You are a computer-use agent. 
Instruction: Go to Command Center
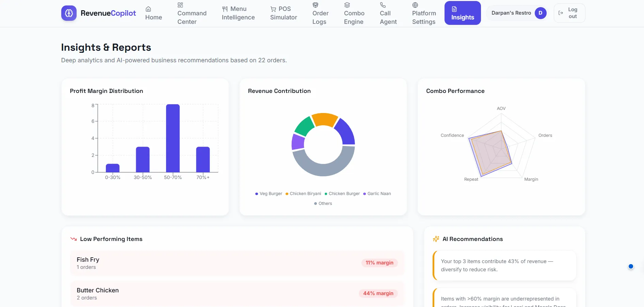click(x=192, y=13)
